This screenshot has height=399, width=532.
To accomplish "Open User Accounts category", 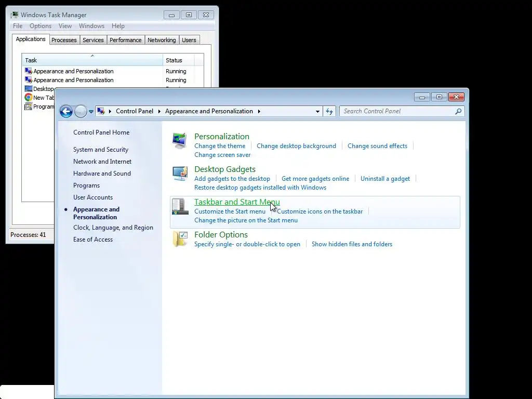I will pos(93,197).
